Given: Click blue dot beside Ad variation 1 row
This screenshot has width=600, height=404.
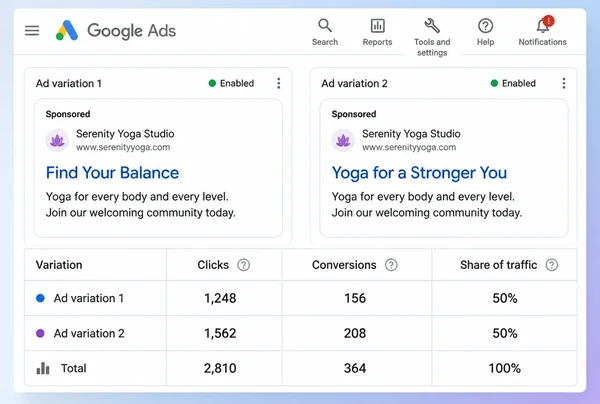Looking at the screenshot, I should [40, 298].
